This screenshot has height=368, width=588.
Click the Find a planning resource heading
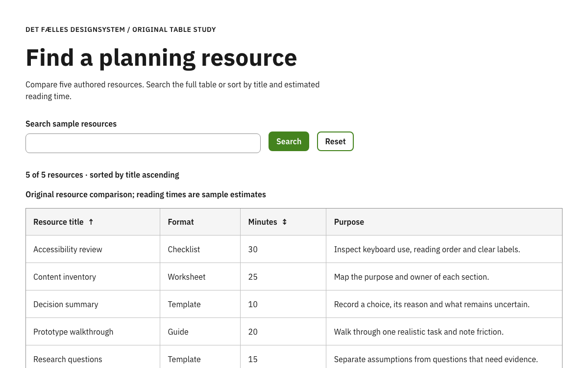161,57
